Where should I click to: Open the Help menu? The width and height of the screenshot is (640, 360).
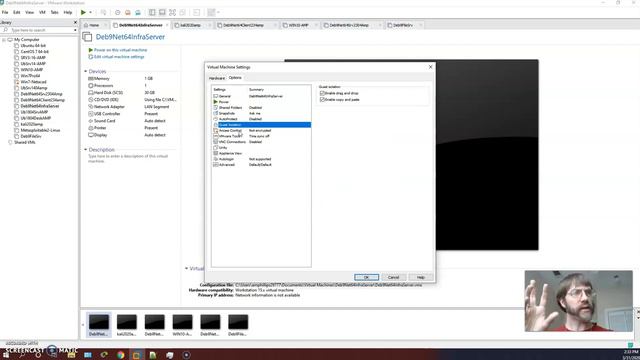[68, 13]
